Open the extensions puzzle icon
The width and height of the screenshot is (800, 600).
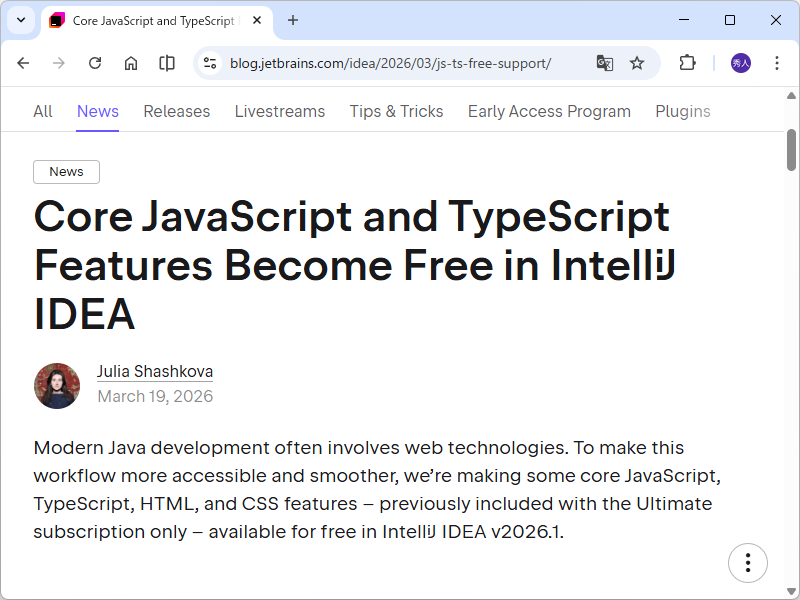[687, 63]
